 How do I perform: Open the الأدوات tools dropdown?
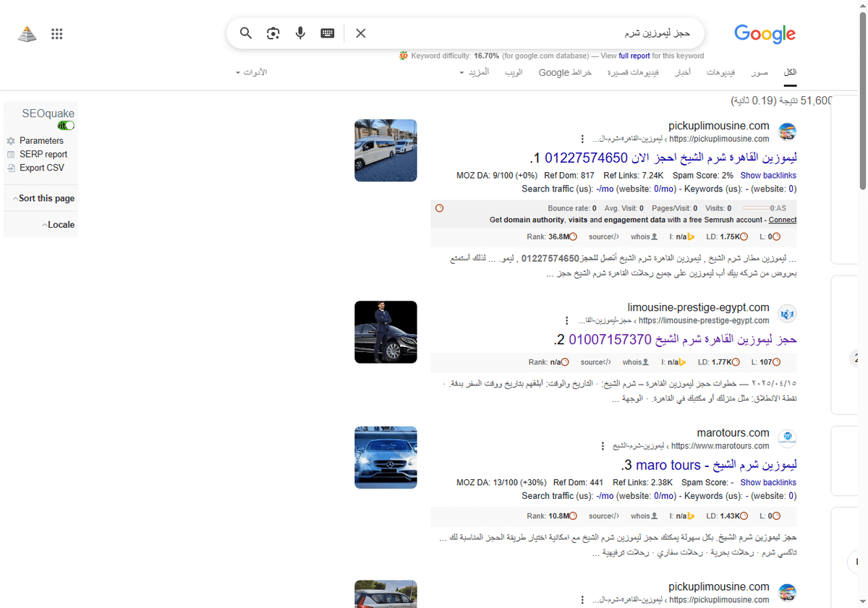point(251,72)
